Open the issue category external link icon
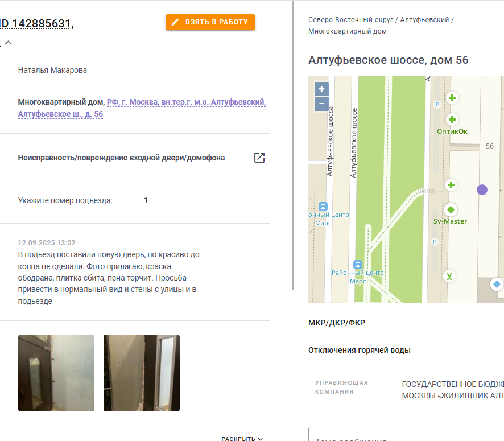This screenshot has width=504, height=441. (259, 158)
